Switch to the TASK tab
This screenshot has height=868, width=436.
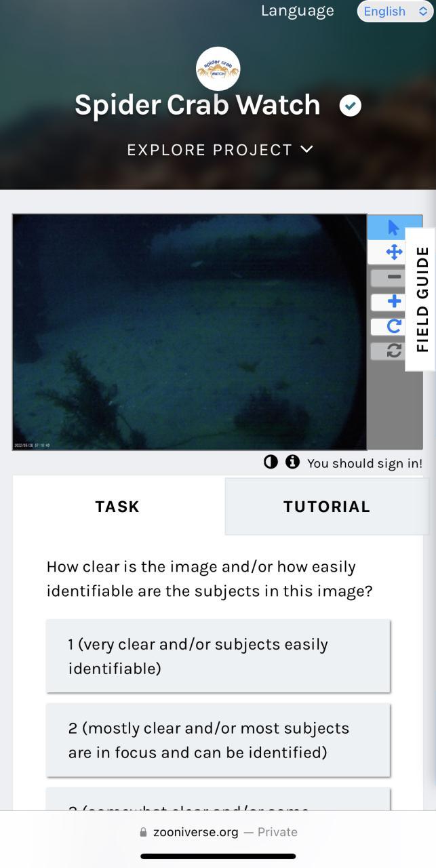point(119,506)
